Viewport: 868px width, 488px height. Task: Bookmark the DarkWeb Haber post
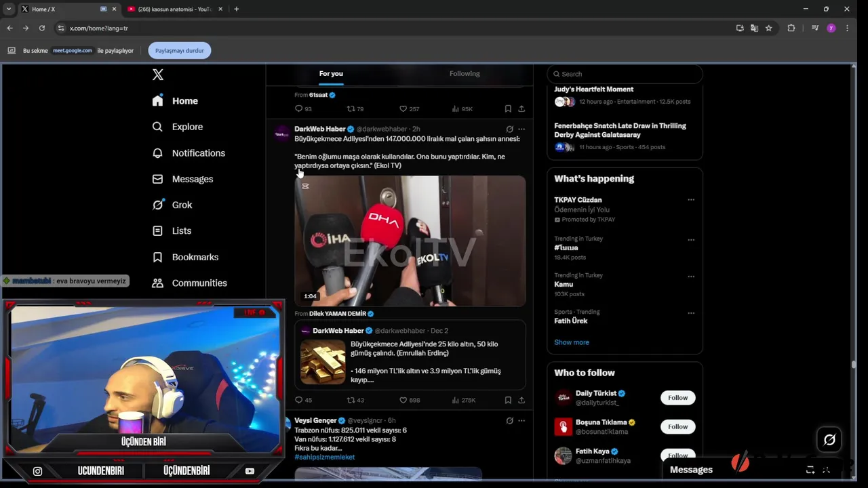point(508,400)
